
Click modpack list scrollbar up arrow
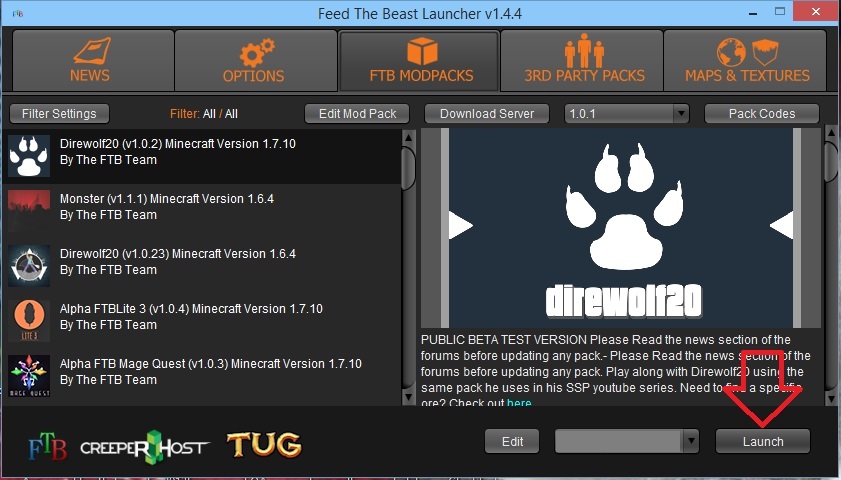(x=408, y=137)
